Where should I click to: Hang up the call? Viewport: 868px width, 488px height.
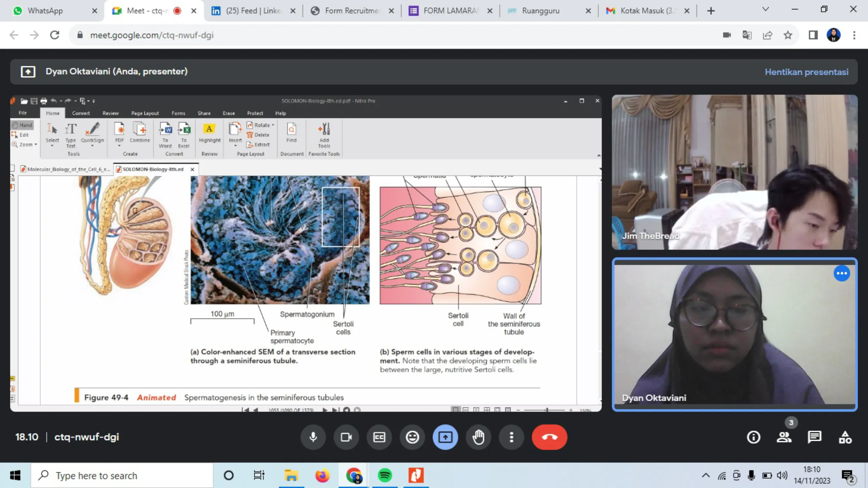pyautogui.click(x=549, y=437)
